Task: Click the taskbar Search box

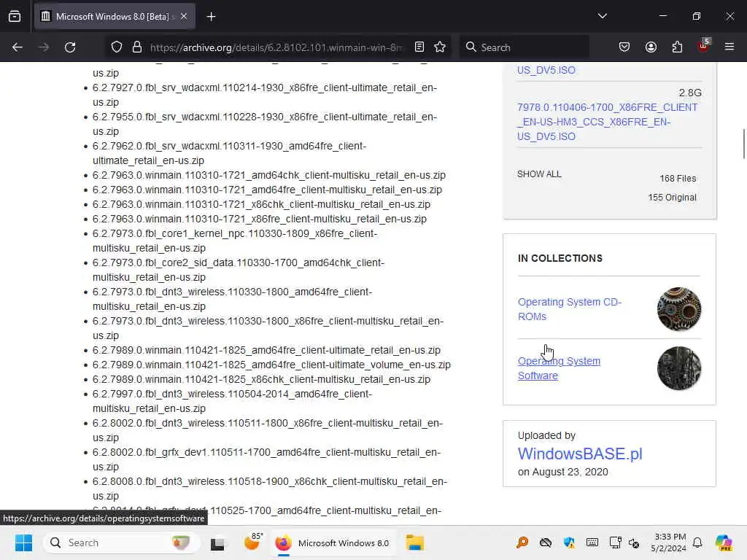Action: point(121,542)
